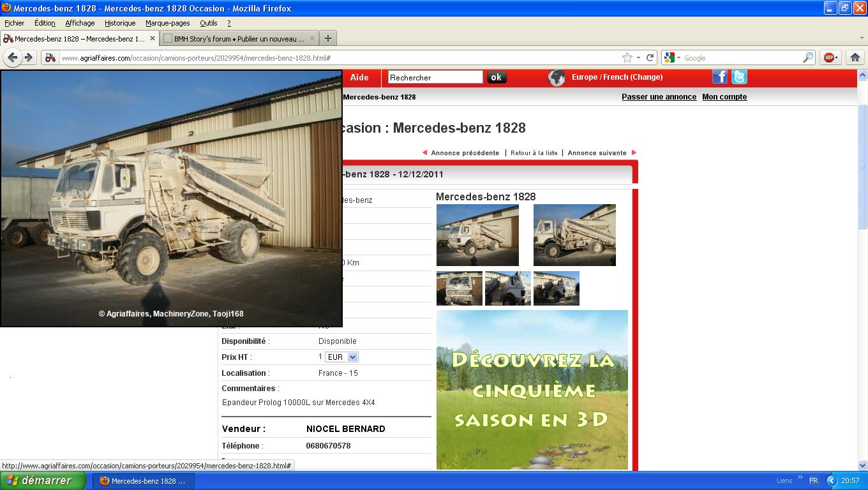The width and height of the screenshot is (868, 490).
Task: Select the second large truck thumbnail
Action: pos(574,235)
